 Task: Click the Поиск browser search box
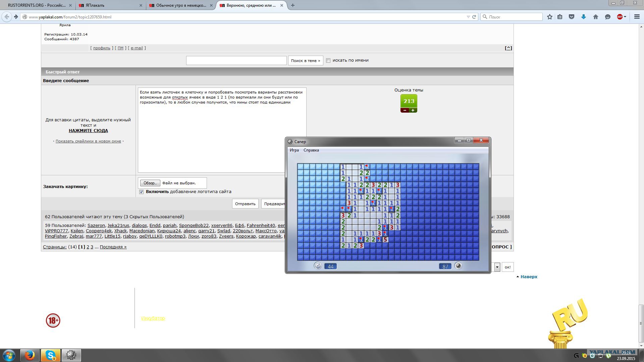click(512, 17)
